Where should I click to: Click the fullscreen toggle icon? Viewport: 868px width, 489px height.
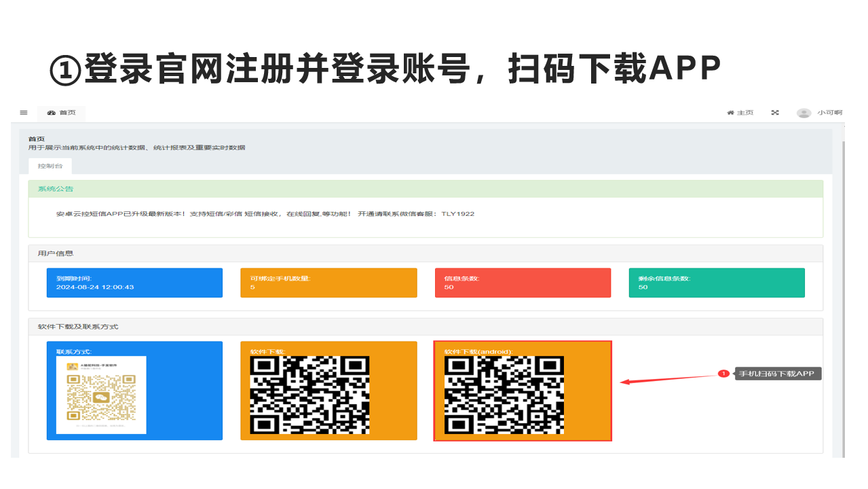[775, 113]
